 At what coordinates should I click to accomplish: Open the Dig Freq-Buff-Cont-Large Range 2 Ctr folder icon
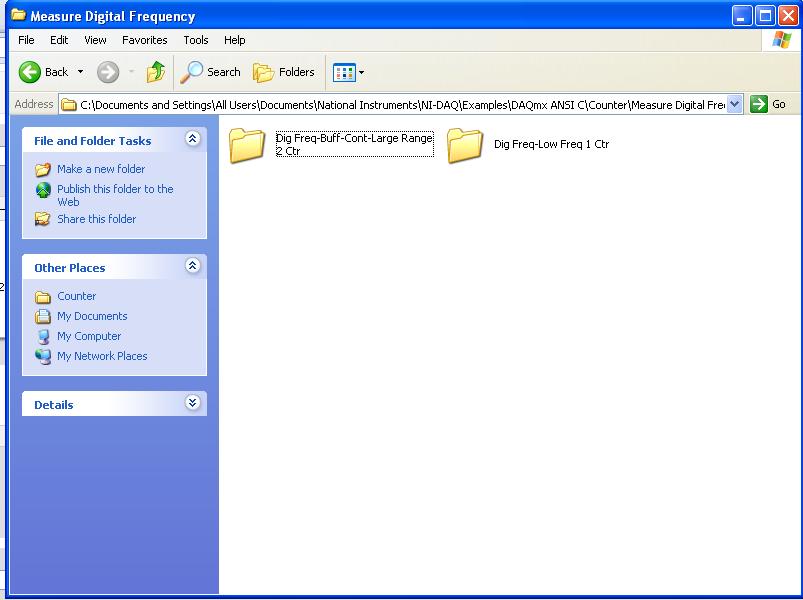pos(246,145)
